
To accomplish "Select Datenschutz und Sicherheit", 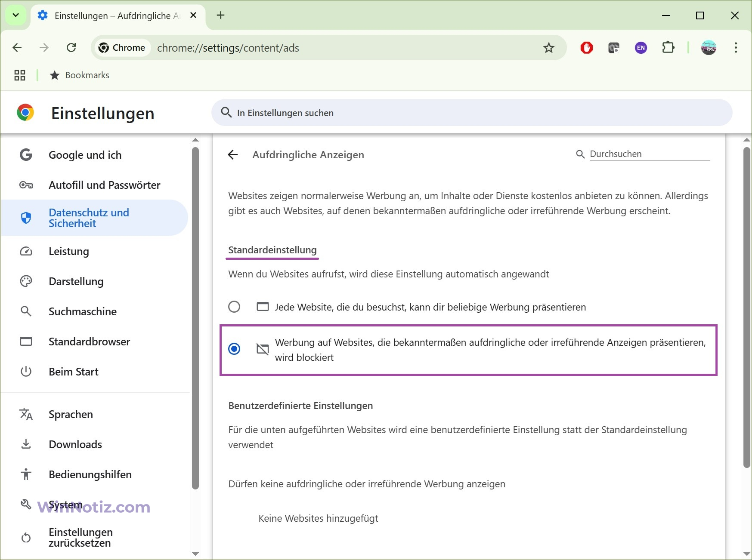I will pos(95,218).
